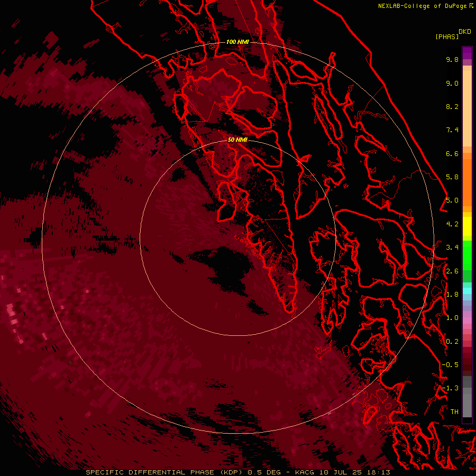Click the yellow segment of color bar
The height and width of the screenshot is (476, 476).
(467, 226)
